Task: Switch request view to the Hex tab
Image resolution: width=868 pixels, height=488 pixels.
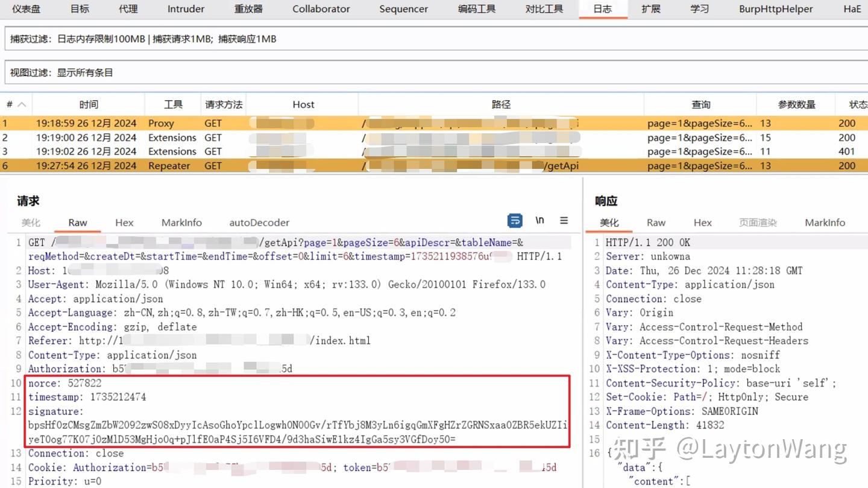Action: [x=124, y=223]
